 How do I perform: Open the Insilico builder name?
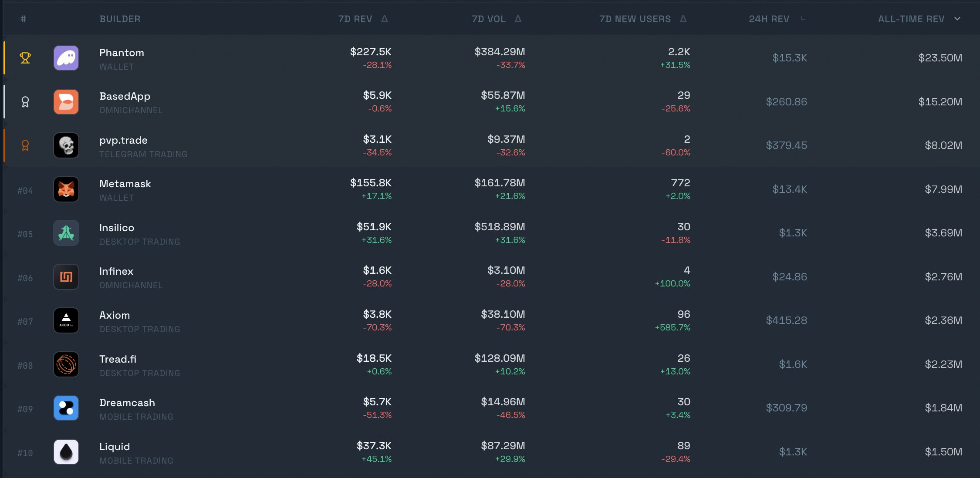pyautogui.click(x=117, y=228)
